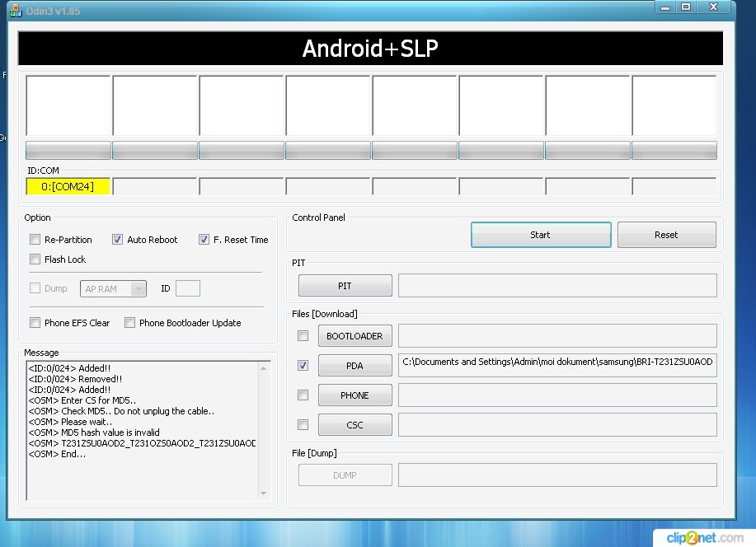This screenshot has height=547, width=756.
Task: Open the PIT file chooser
Action: tap(345, 286)
